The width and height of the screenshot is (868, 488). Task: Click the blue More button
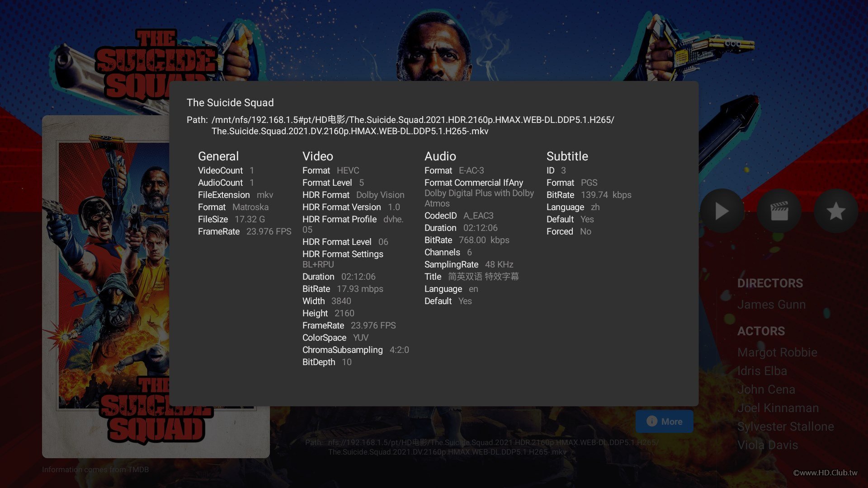(x=664, y=421)
